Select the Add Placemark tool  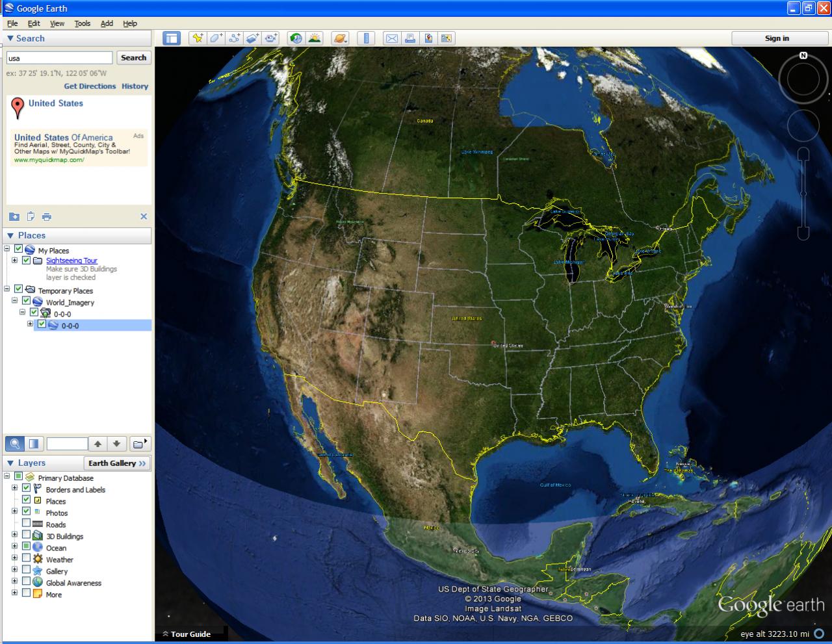click(198, 38)
